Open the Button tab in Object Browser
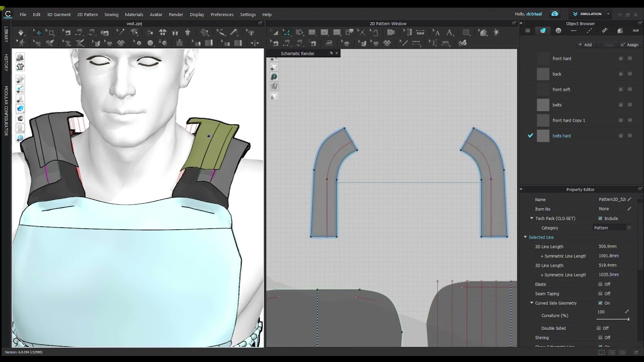The image size is (644, 362). 558,31
